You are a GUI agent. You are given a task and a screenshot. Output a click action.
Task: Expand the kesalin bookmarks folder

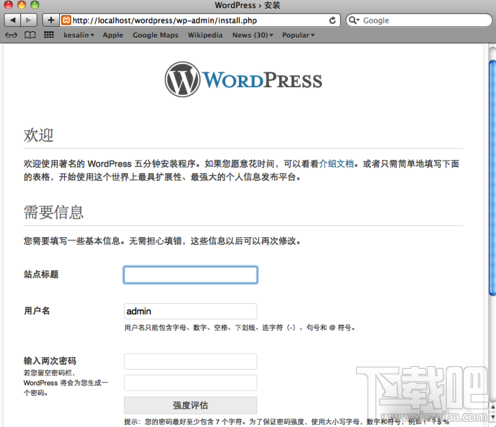(x=79, y=35)
